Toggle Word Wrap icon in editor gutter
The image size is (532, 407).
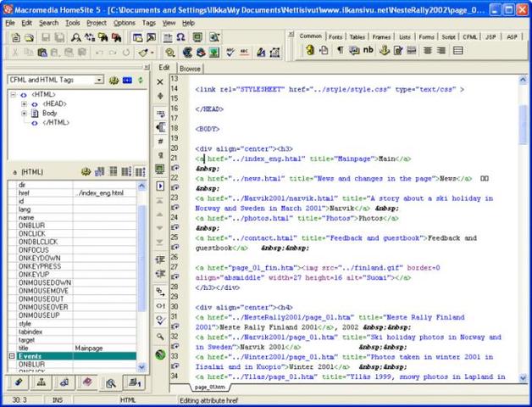pos(160,114)
